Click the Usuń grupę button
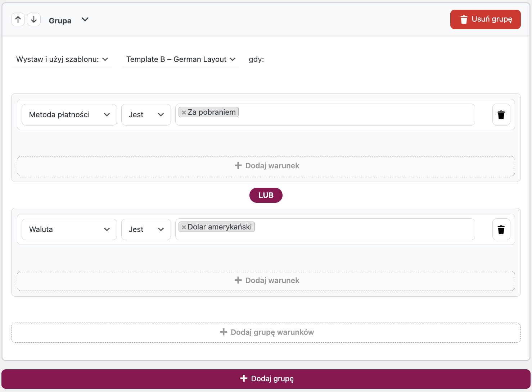 pyautogui.click(x=485, y=19)
